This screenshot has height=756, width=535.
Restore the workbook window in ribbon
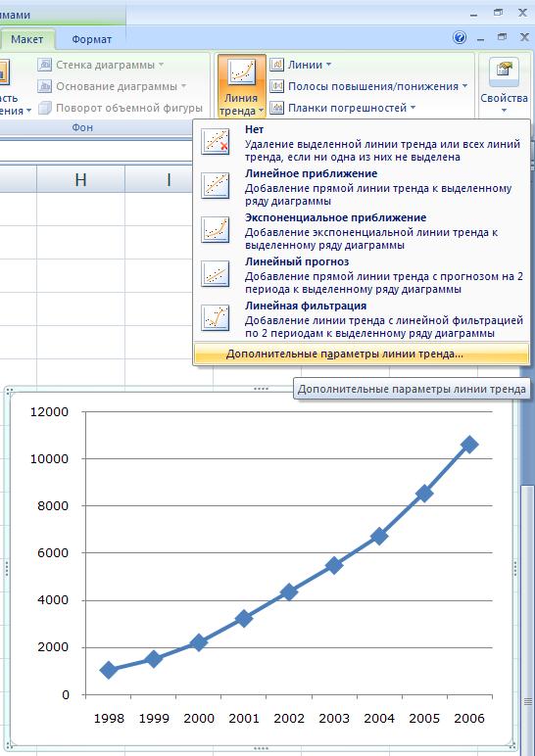503,37
